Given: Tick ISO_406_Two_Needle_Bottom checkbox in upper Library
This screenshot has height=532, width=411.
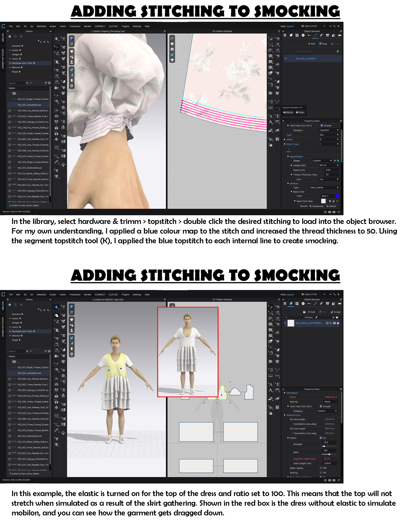Looking at the screenshot, I should tap(10, 111).
